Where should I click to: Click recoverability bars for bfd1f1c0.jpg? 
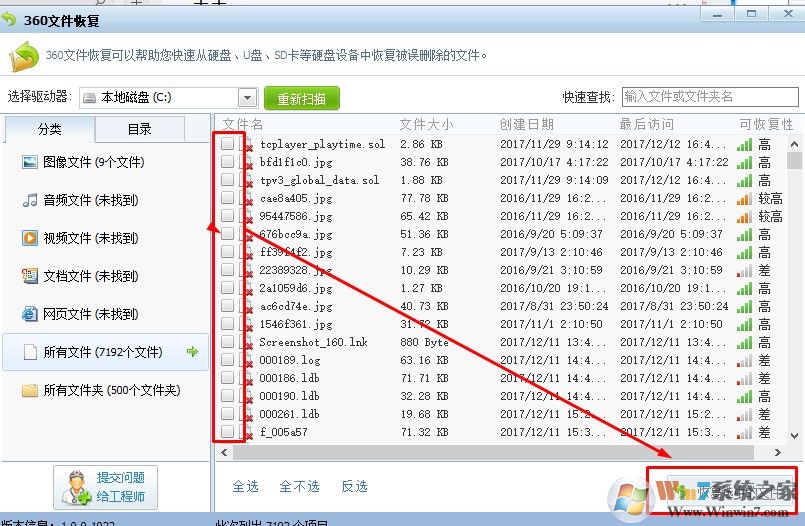coord(744,163)
